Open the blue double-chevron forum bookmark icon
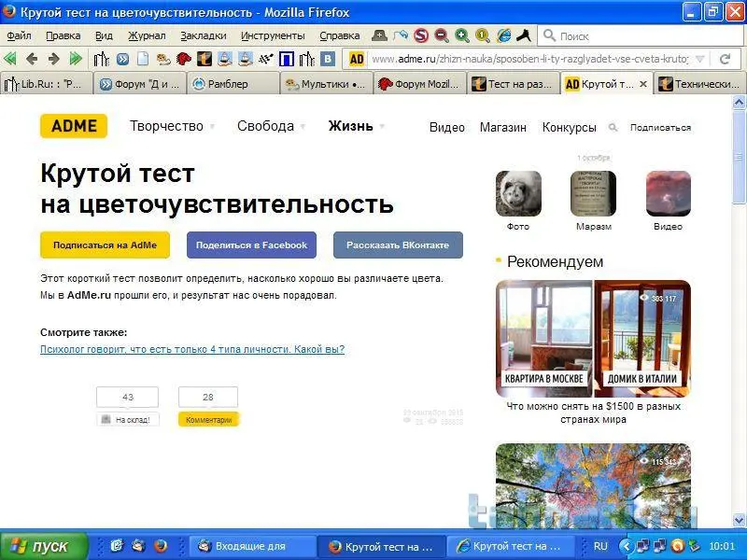 pos(122,59)
